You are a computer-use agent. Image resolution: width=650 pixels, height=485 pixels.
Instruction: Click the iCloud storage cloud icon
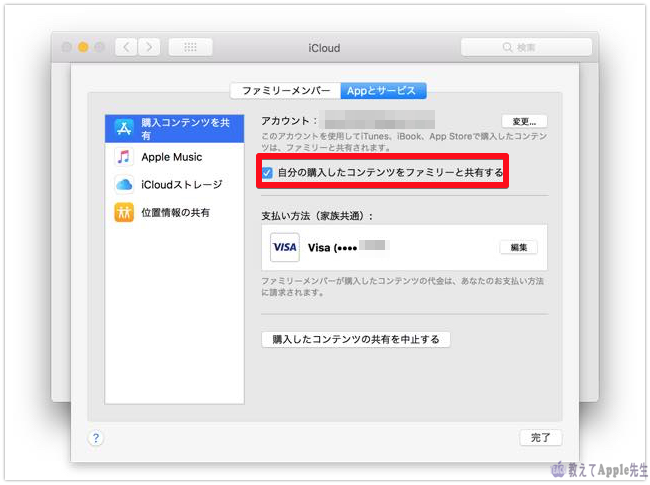coord(124,184)
